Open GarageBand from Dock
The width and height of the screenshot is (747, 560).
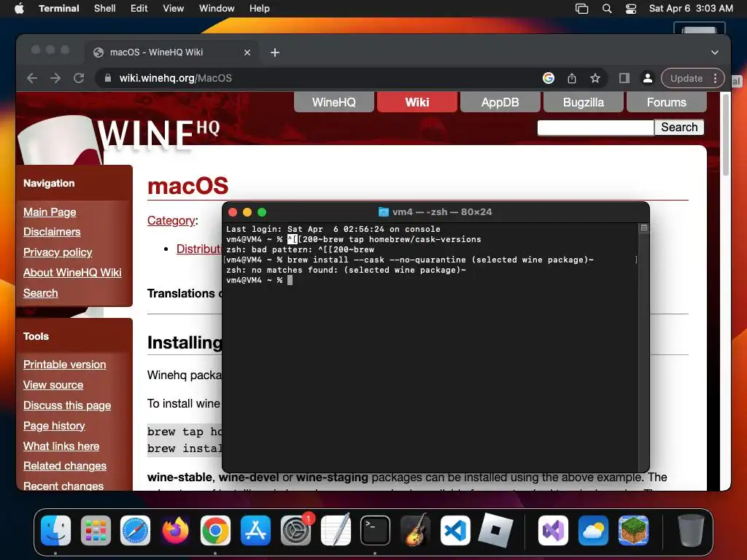coord(415,531)
